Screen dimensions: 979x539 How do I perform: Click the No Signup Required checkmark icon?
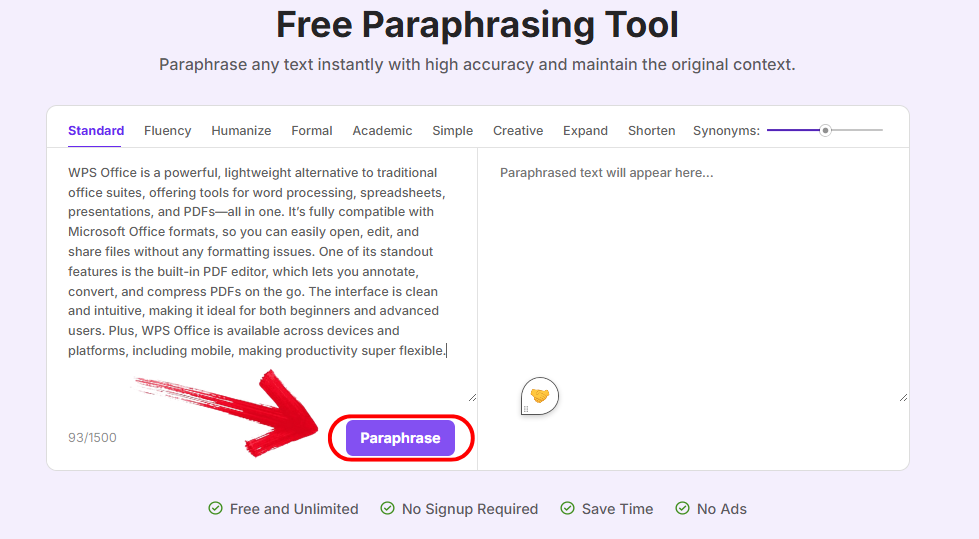click(x=387, y=509)
